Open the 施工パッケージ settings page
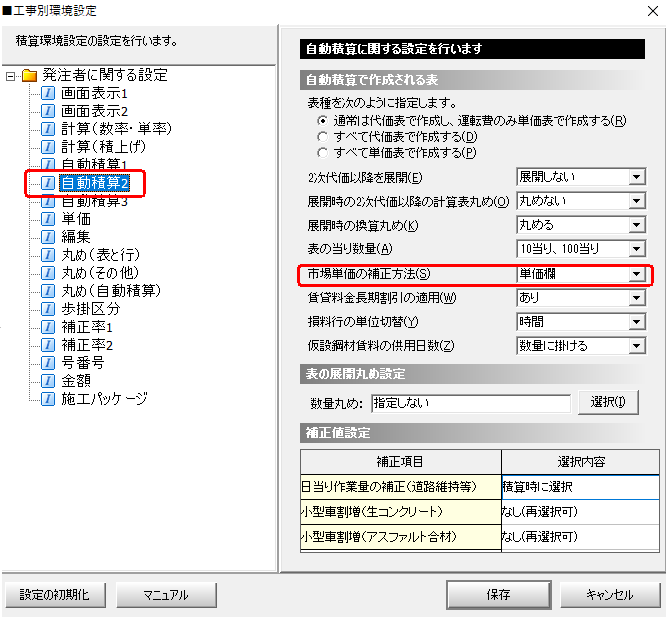Screen dimensions: 666x618 tap(104, 399)
